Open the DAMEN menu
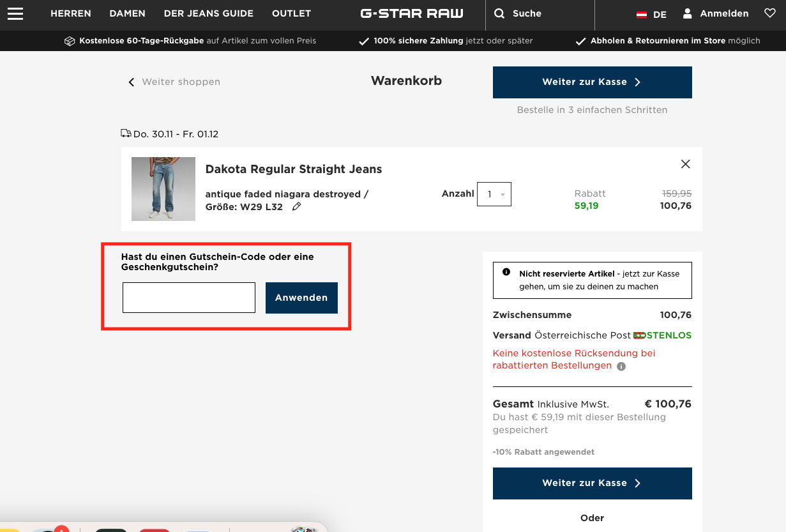The width and height of the screenshot is (786, 532). [x=128, y=13]
